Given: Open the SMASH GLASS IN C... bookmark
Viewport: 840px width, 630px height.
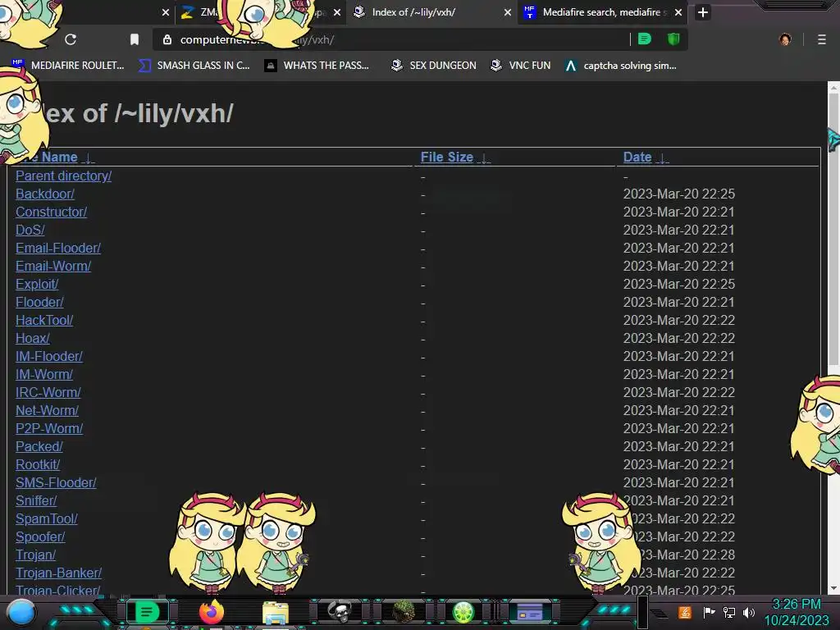Looking at the screenshot, I should click(194, 66).
